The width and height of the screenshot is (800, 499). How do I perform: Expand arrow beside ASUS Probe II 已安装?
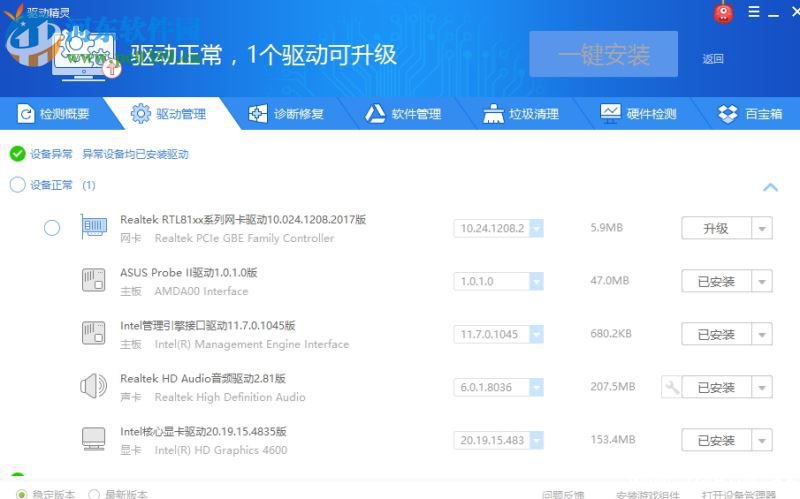[762, 281]
